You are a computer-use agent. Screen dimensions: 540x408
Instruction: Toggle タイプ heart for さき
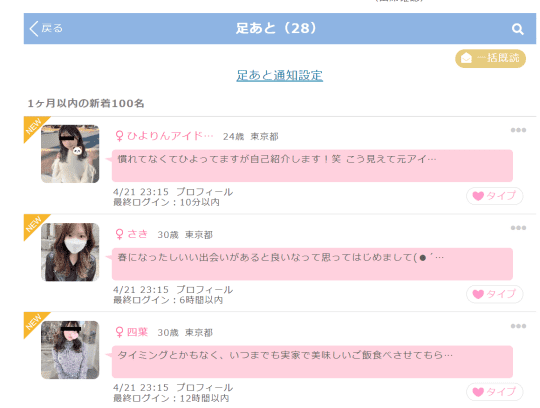495,294
